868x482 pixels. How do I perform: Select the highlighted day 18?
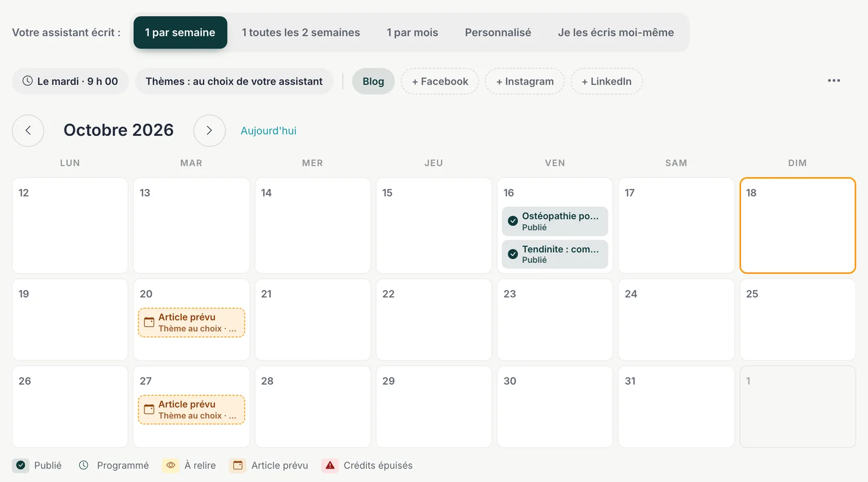point(797,225)
